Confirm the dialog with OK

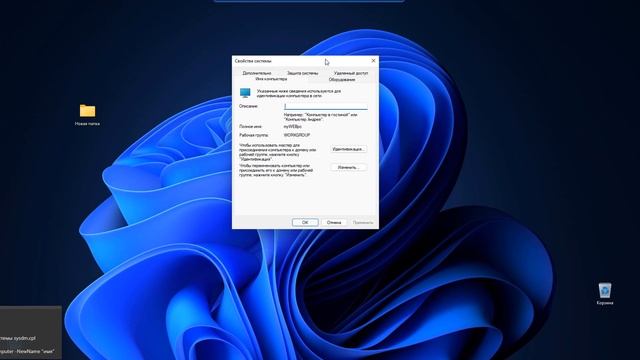click(305, 222)
